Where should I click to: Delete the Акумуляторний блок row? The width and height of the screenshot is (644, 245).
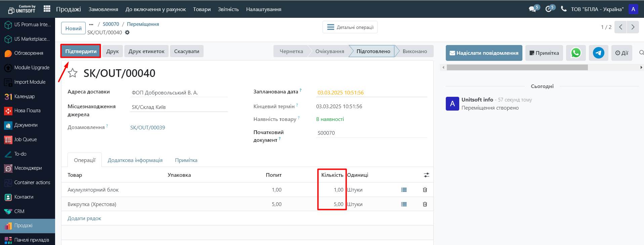point(425,190)
